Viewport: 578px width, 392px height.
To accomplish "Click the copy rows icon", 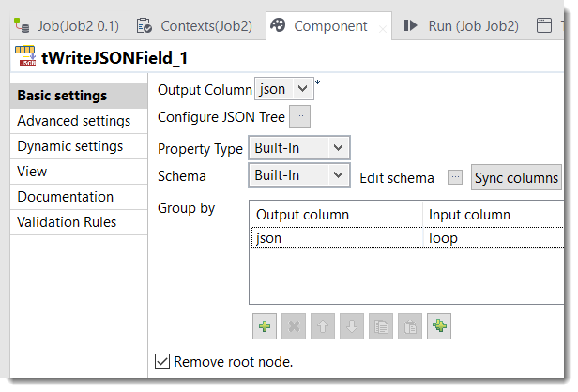I will (x=380, y=326).
